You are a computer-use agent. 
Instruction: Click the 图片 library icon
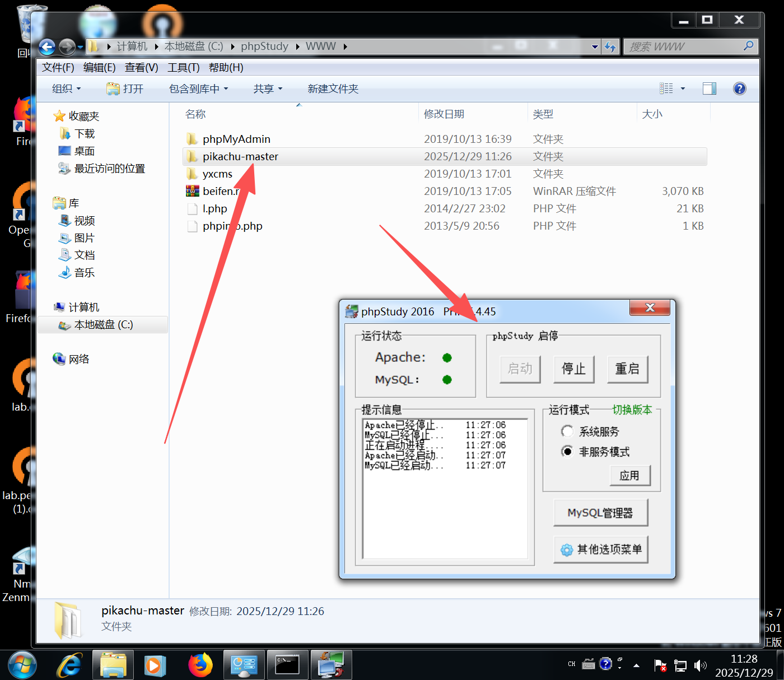pyautogui.click(x=65, y=237)
